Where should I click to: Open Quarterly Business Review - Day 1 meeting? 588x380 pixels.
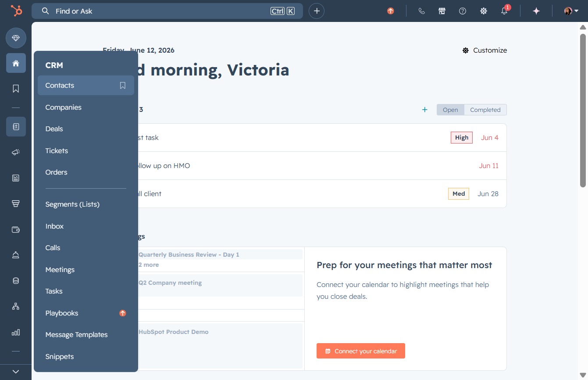pos(220,255)
